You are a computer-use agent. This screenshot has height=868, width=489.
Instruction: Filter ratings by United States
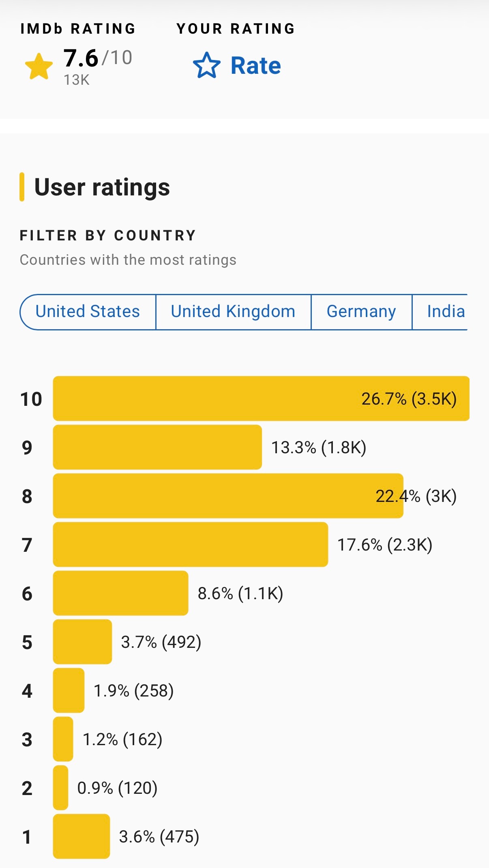tap(88, 312)
